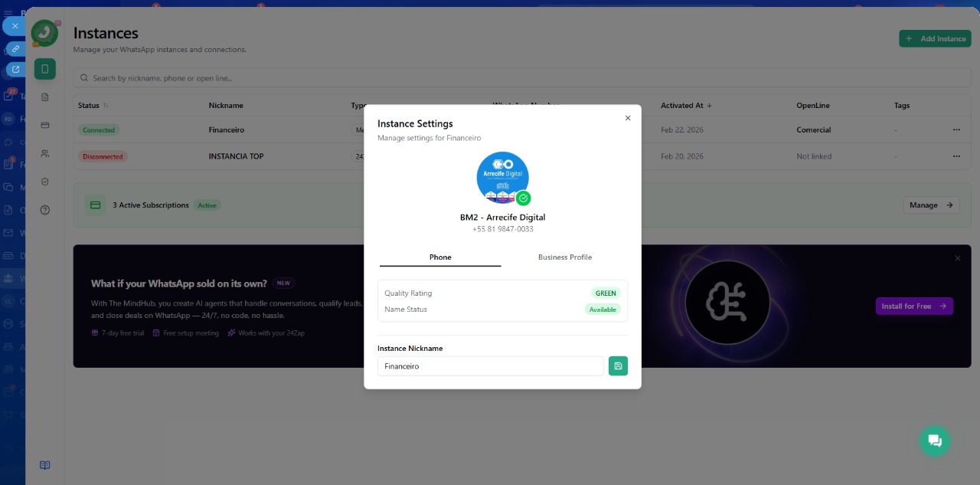
Task: Click the Add Instance button
Action: (935, 38)
